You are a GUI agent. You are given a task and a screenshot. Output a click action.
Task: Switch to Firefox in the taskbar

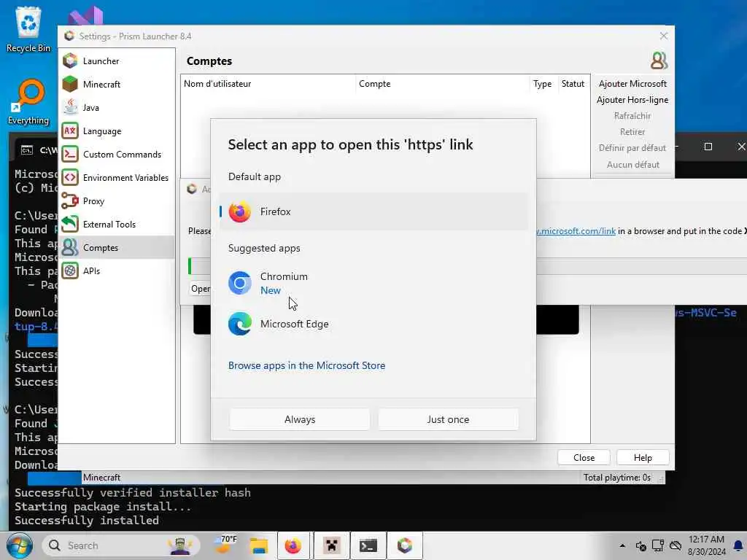[x=293, y=545]
